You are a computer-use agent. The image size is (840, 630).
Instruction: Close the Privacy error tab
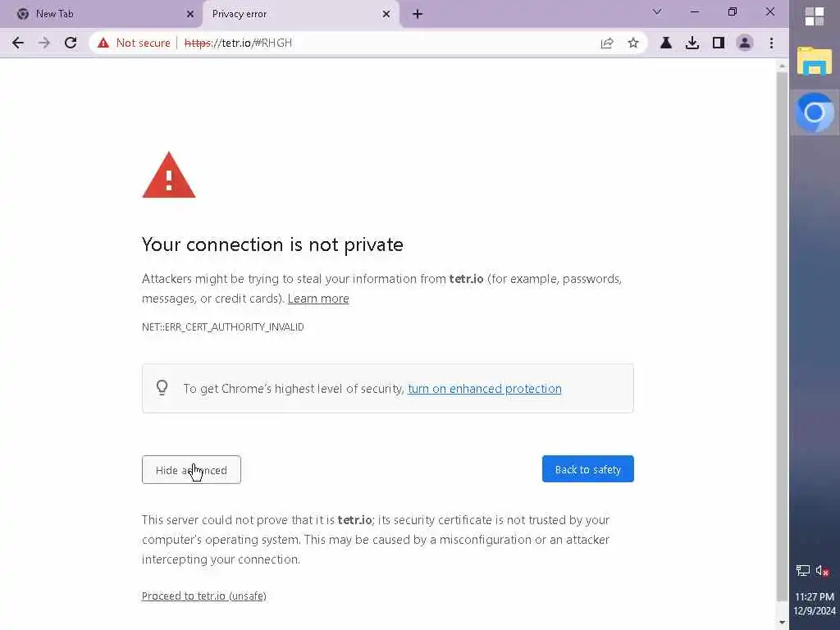click(x=386, y=14)
